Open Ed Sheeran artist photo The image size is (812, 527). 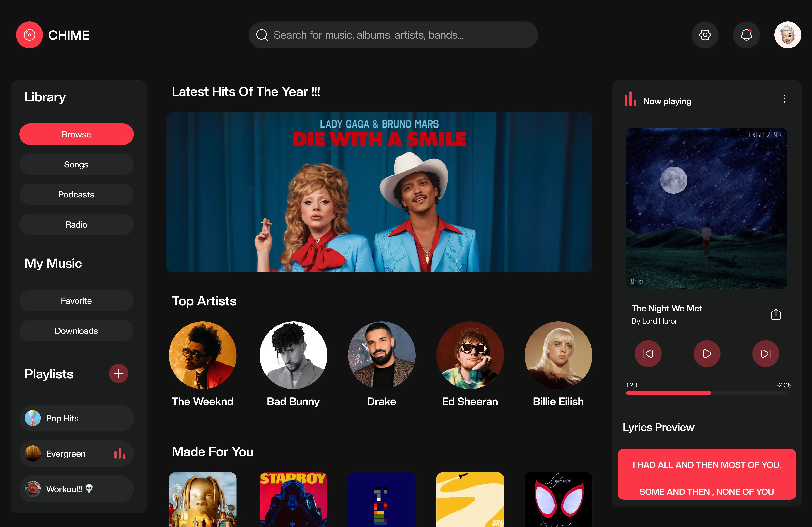click(470, 355)
